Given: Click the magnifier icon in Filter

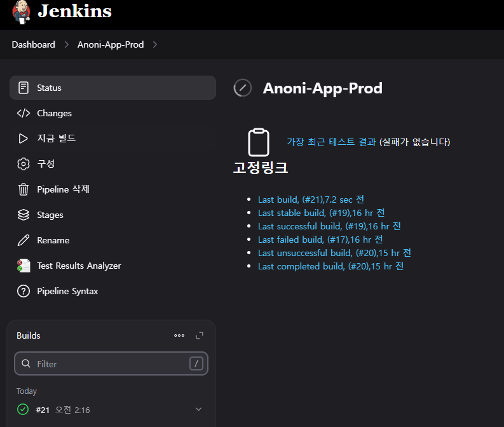Looking at the screenshot, I should (x=26, y=363).
